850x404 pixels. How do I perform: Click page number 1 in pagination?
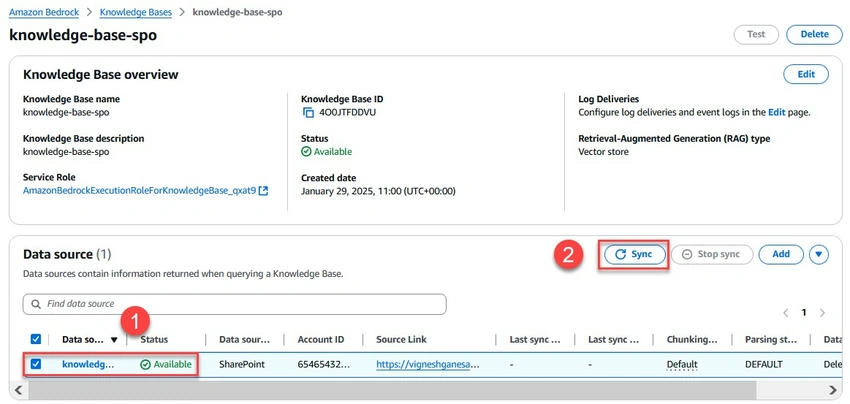click(804, 313)
